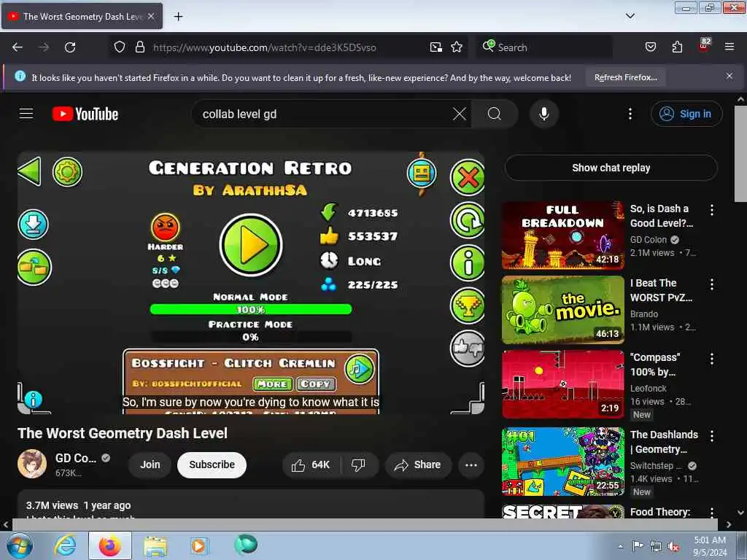Subscribe to the channel
This screenshot has height=560, width=747.
212,464
